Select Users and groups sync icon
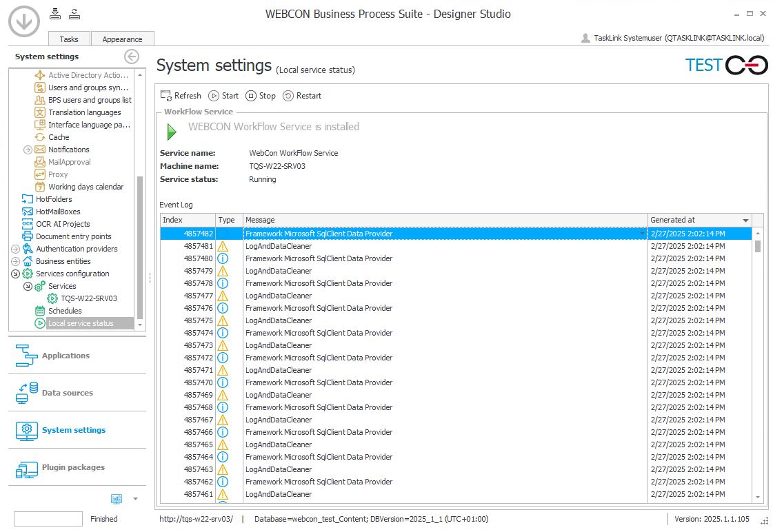773x532 pixels. click(40, 88)
